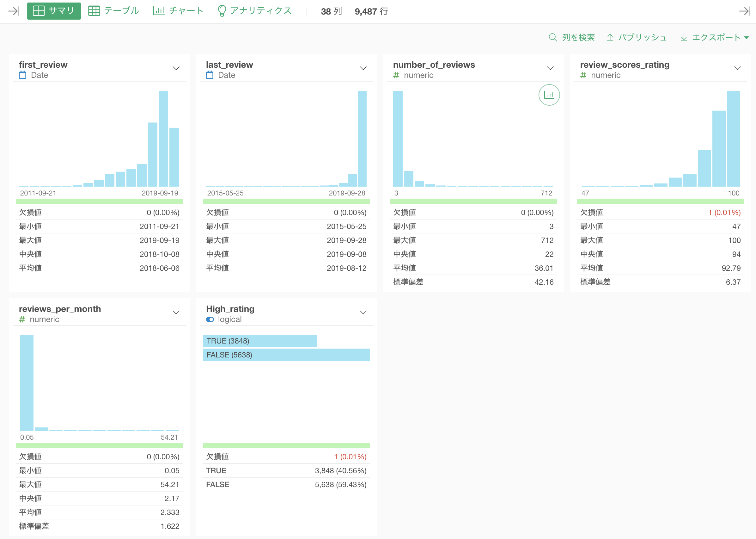Viewport: 756px width, 539px height.
Task: Click the first_review column title
Action: 43,65
